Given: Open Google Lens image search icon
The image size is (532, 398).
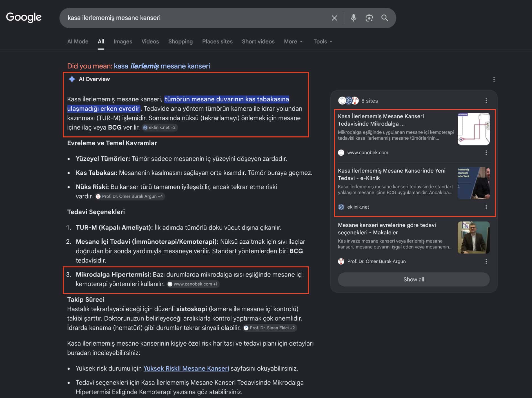Looking at the screenshot, I should pyautogui.click(x=369, y=18).
